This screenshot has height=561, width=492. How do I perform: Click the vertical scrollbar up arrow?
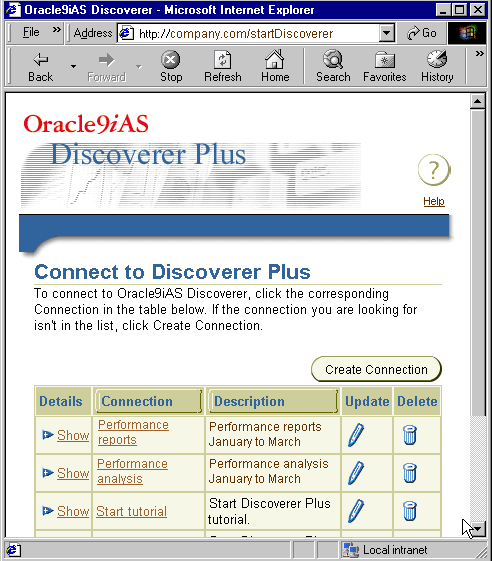(478, 102)
